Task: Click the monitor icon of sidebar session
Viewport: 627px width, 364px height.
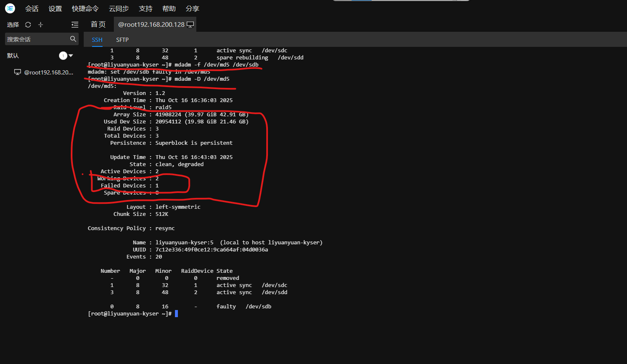Action: coord(18,72)
